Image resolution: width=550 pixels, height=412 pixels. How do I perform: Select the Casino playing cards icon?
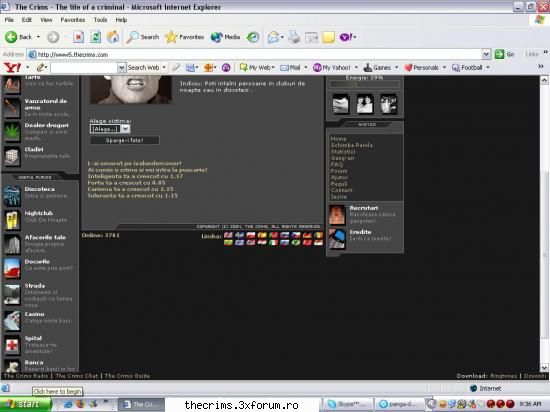[x=12, y=321]
